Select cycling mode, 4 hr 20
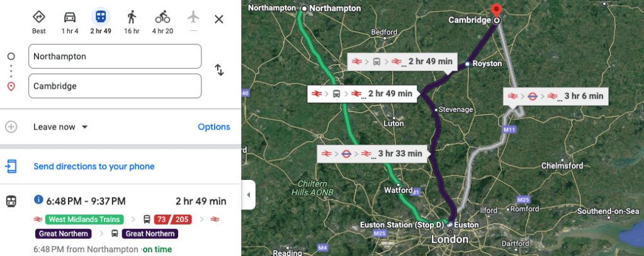 click(162, 20)
